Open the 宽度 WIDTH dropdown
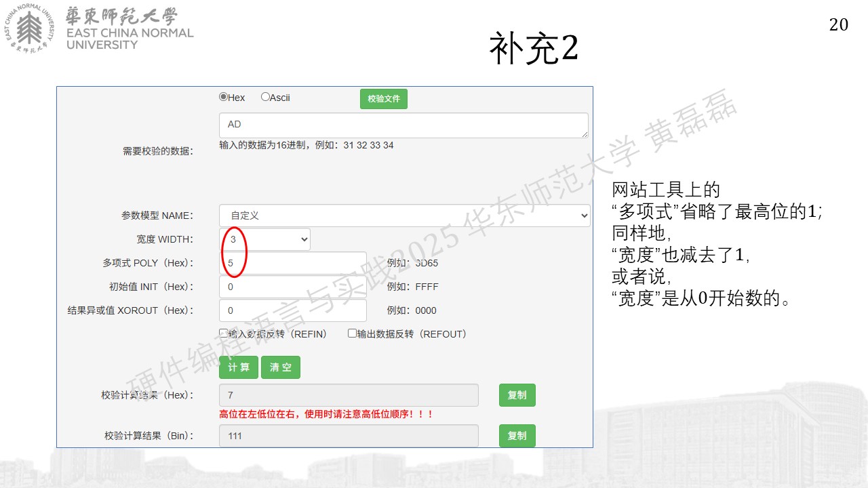Viewport: 868px width, 488px height. pos(264,239)
